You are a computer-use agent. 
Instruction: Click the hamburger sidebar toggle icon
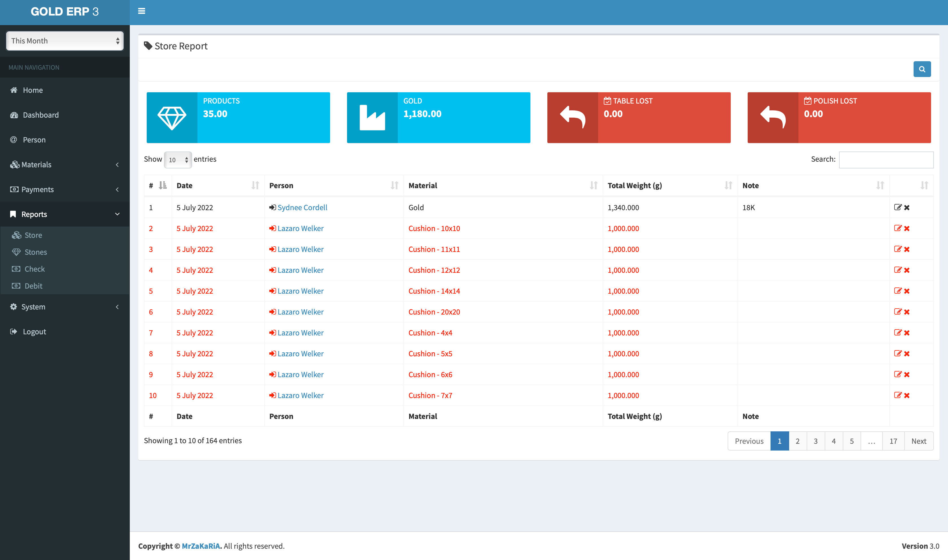142,11
